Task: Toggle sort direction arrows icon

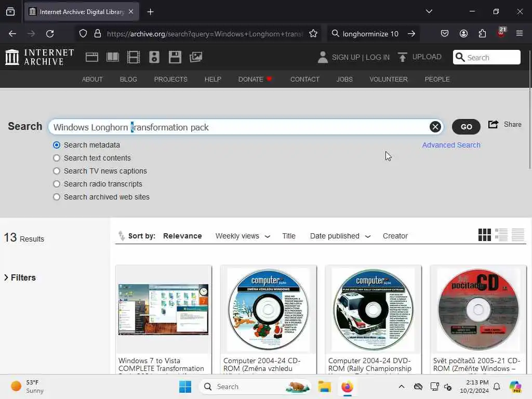Action: tap(122, 235)
